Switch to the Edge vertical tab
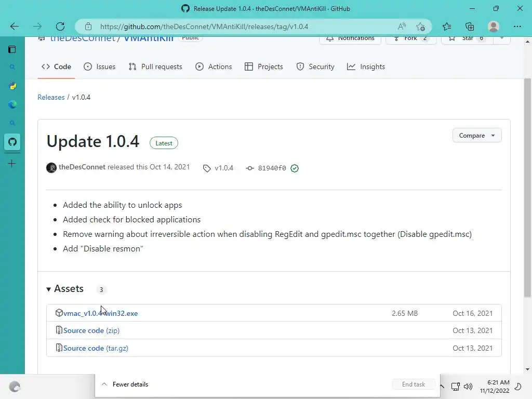Image resolution: width=532 pixels, height=399 pixels. (x=12, y=104)
